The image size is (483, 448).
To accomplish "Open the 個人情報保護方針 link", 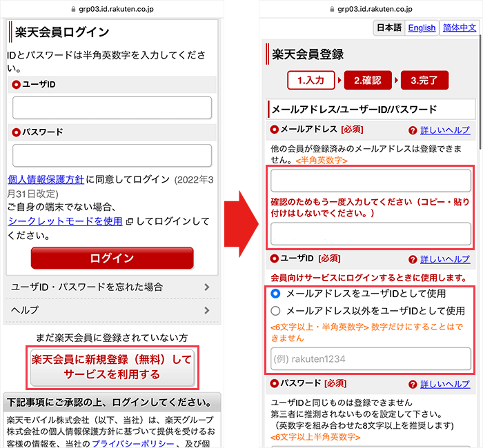I will click(x=46, y=179).
